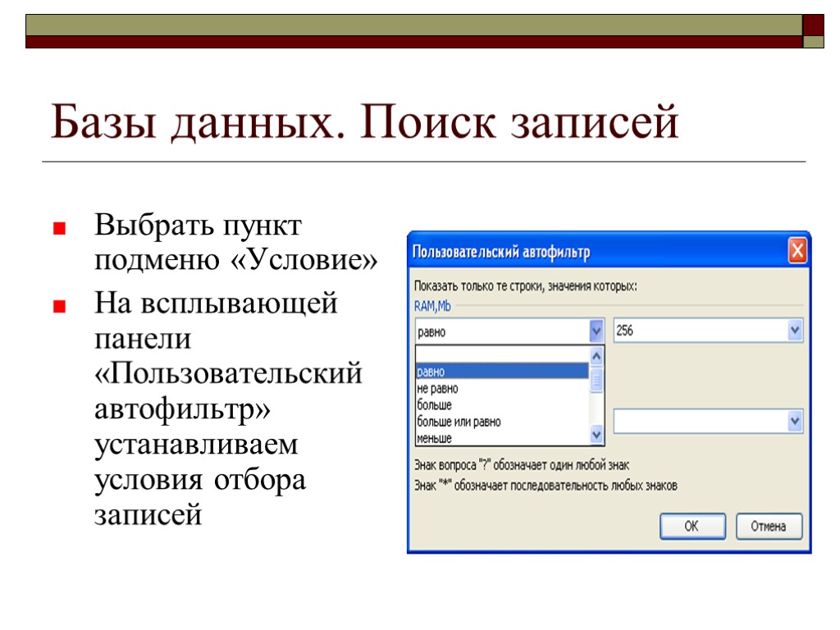Pick 'меньше' from the condition list
The width and height of the screenshot is (840, 630).
pos(502,438)
